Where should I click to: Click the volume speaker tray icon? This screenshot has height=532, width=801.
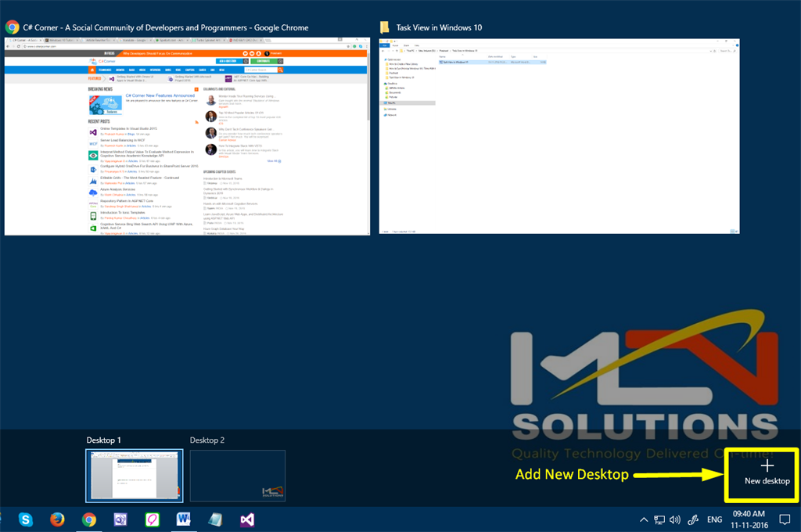tap(675, 519)
